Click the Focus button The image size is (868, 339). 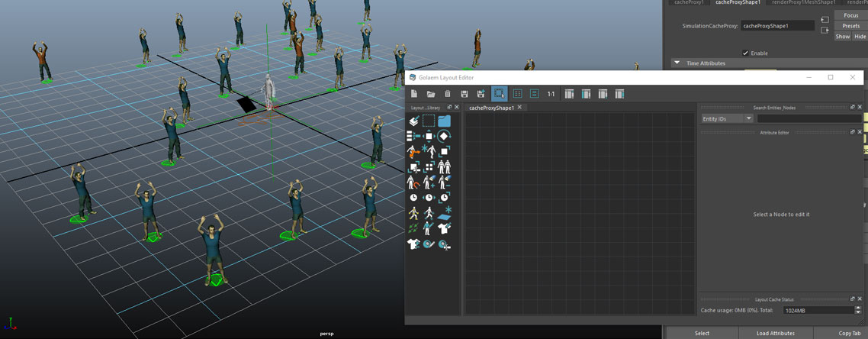click(x=851, y=15)
